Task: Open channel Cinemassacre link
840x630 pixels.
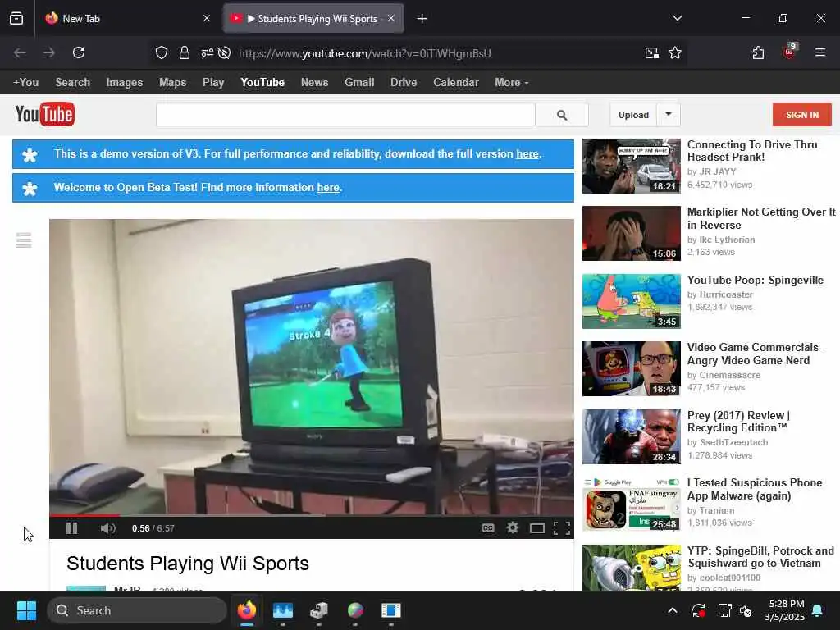Action: (729, 375)
